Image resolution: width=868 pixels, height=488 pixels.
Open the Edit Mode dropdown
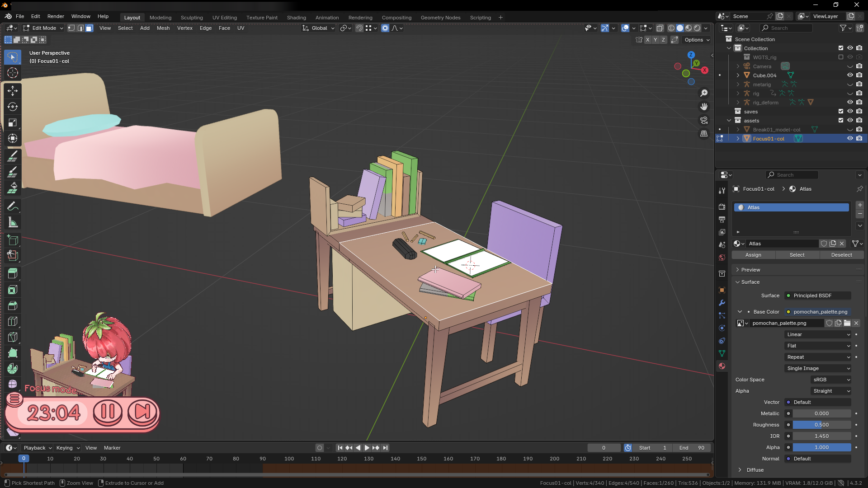43,28
